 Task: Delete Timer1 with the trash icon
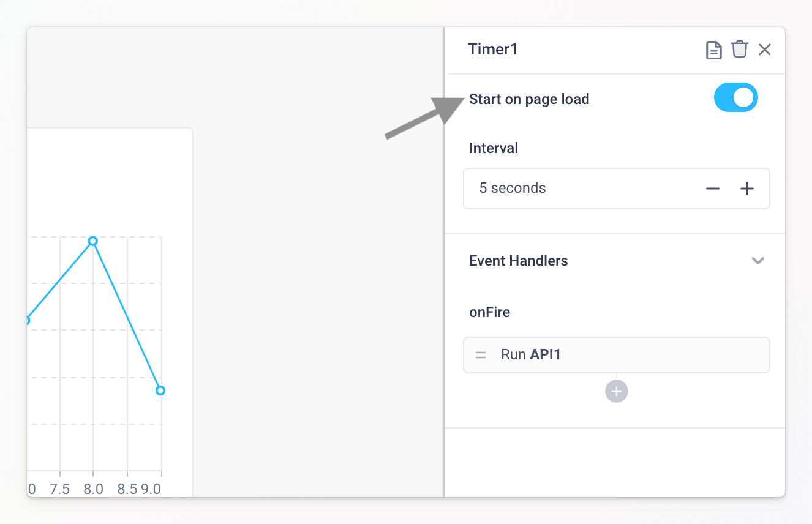[x=740, y=50]
